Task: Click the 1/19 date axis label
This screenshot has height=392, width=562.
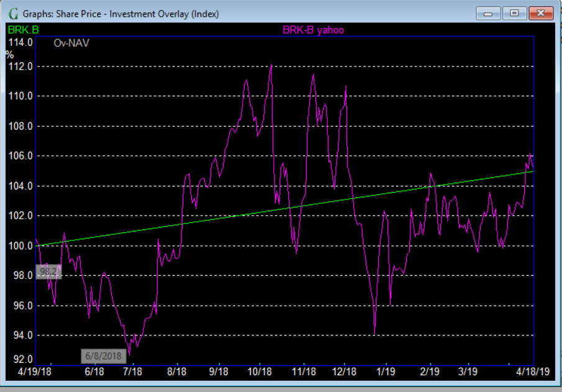Action: coord(386,371)
